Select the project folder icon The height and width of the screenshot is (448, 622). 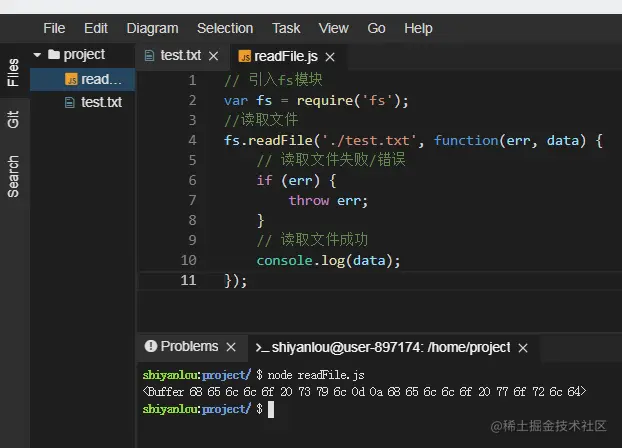(x=54, y=54)
